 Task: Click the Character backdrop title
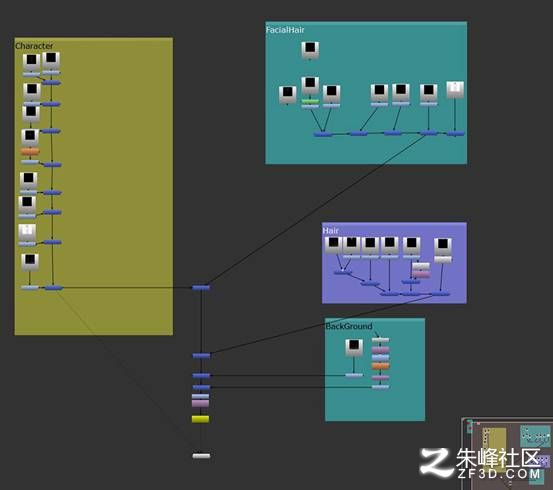[34, 46]
